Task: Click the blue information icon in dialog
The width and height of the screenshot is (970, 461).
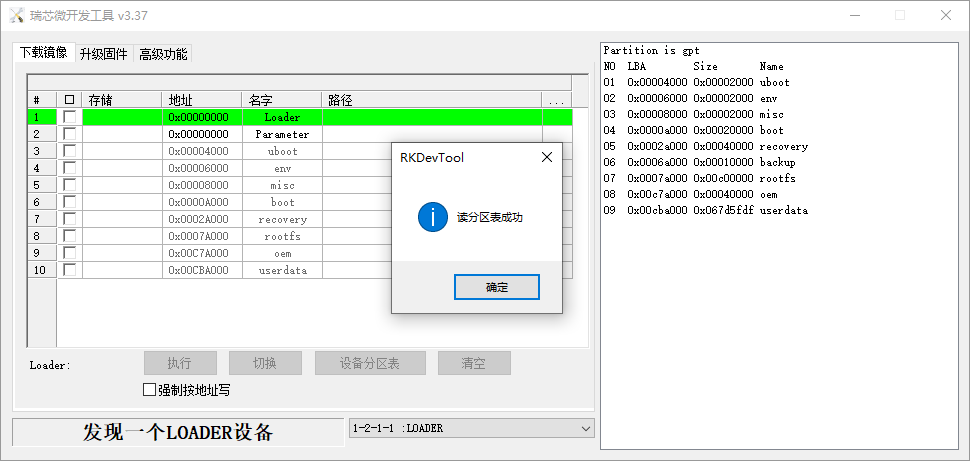Action: (x=432, y=217)
